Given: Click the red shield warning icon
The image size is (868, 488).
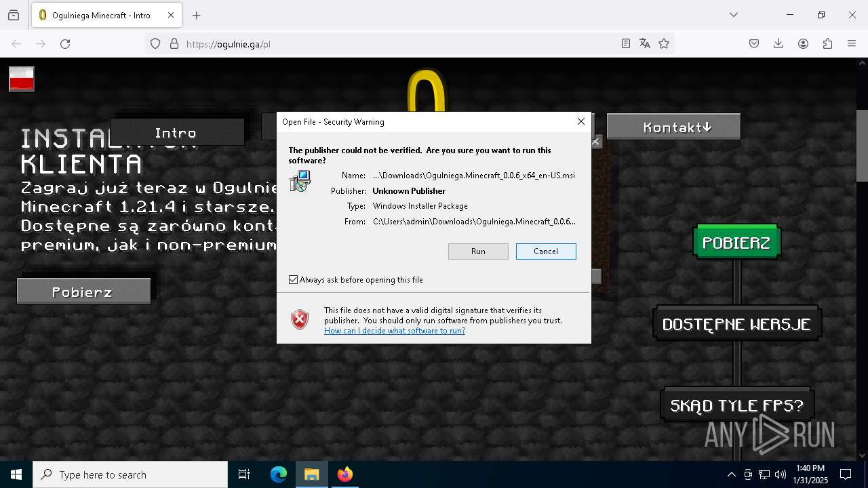Looking at the screenshot, I should 300,320.
